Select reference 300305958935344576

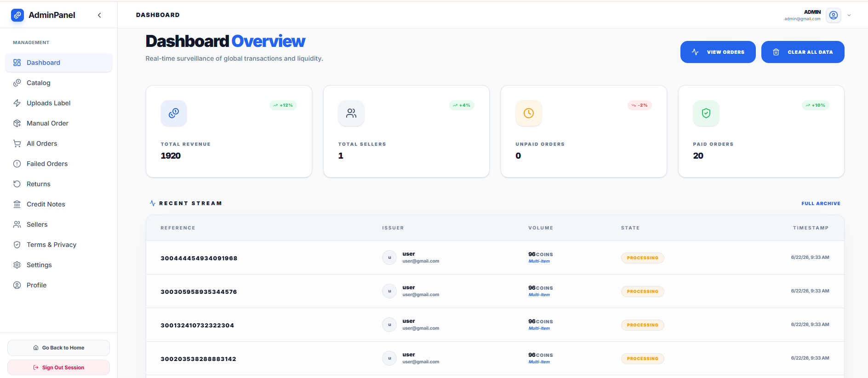point(199,292)
